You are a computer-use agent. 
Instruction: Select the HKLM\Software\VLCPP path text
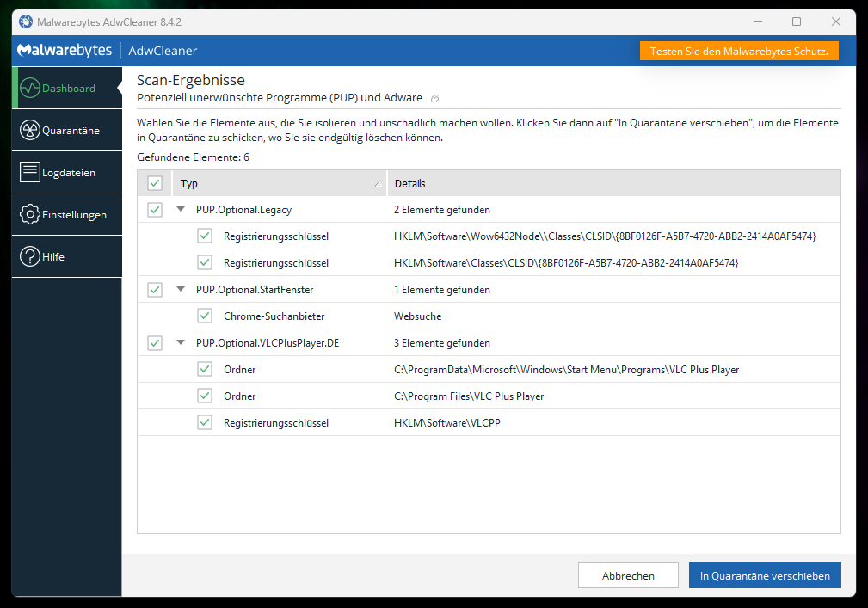pos(447,423)
